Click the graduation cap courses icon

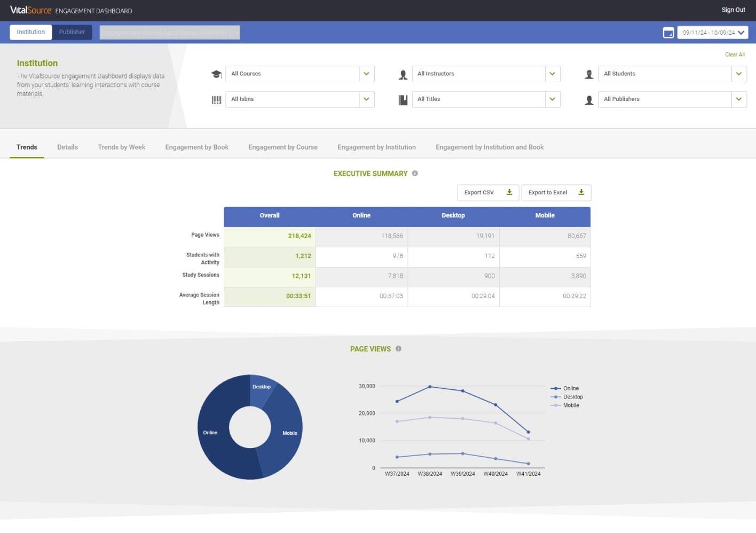(216, 74)
